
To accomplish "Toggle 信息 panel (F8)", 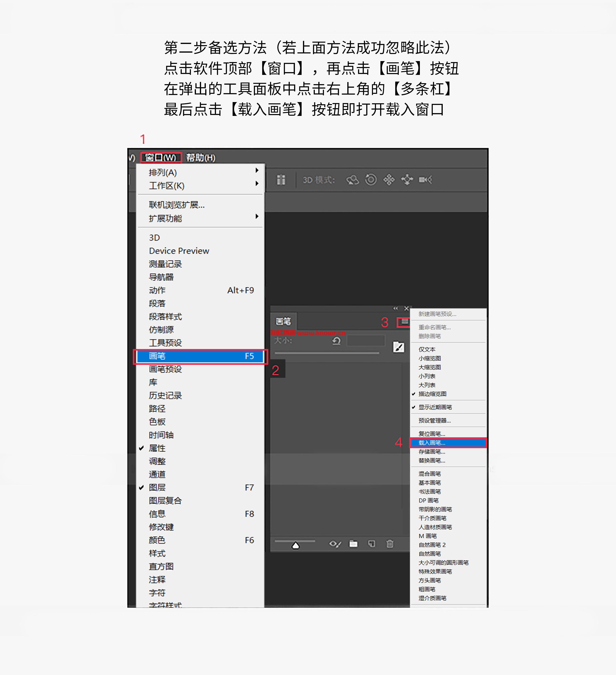I will [x=200, y=514].
